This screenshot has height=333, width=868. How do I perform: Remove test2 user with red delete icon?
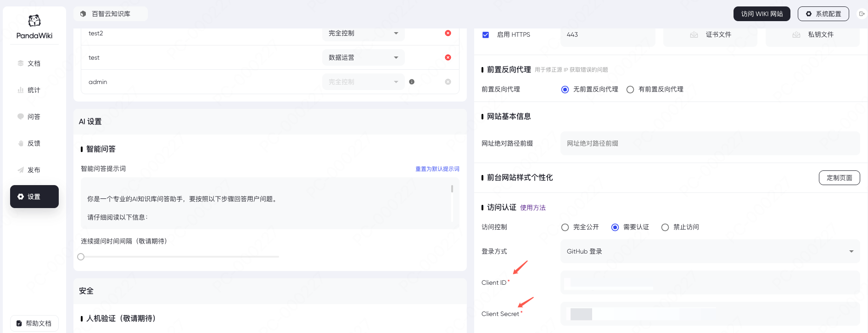click(448, 33)
